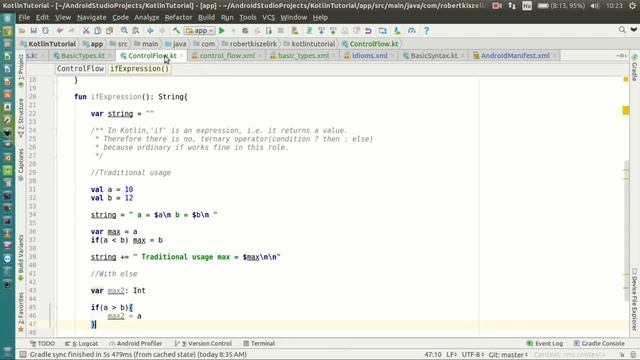Image resolution: width=640 pixels, height=360 pixels.
Task: Click the Ubuntu volume indicator icon
Action: coord(595,6)
